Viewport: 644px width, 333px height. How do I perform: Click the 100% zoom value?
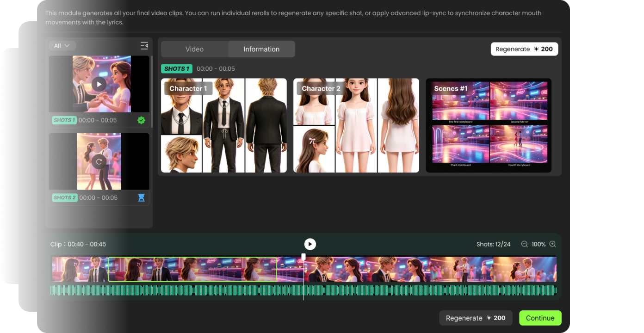coord(539,244)
